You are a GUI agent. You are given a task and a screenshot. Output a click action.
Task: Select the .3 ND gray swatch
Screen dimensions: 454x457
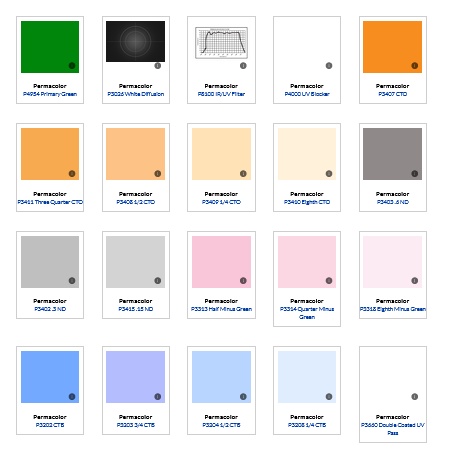(x=50, y=262)
